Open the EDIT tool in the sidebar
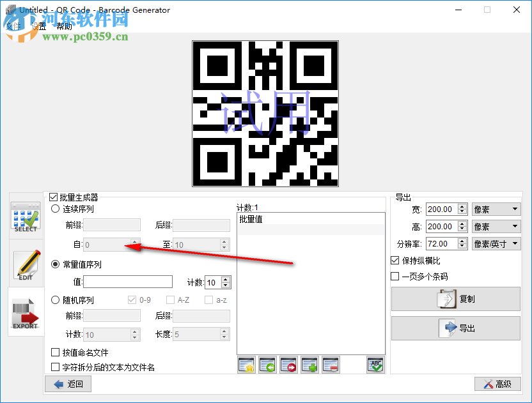This screenshot has height=403, width=532. 26,265
